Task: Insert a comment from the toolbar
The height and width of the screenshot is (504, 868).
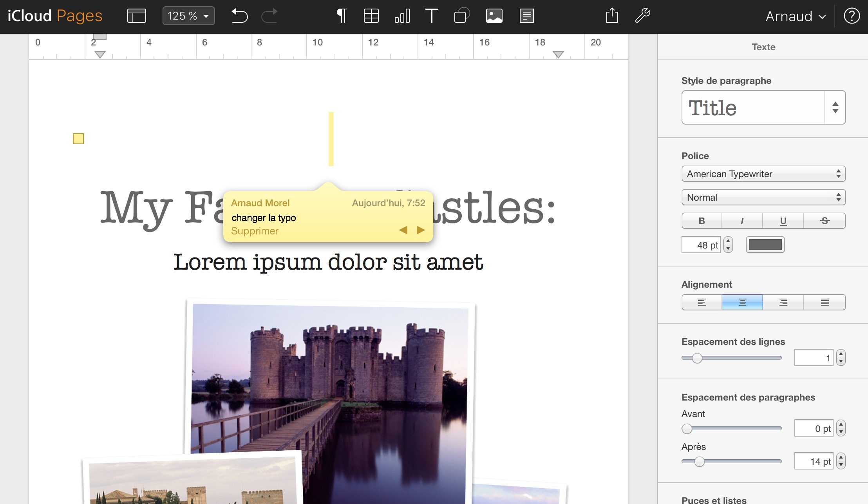Action: (527, 16)
